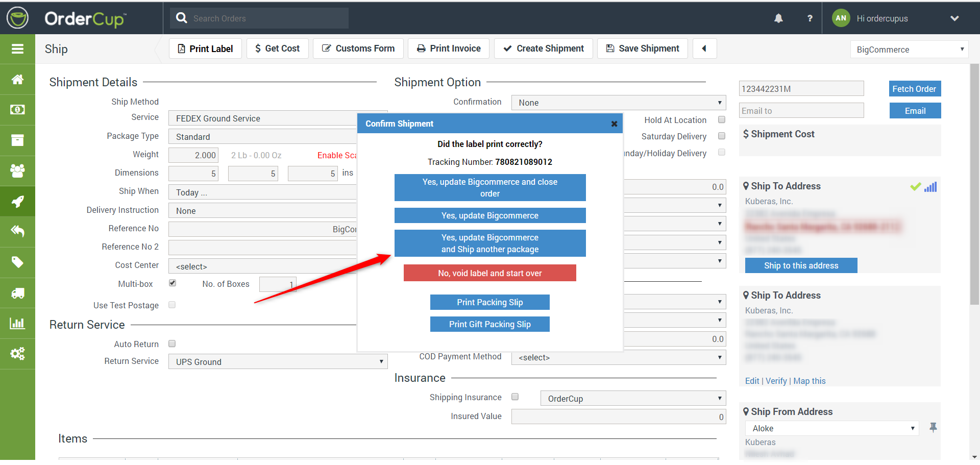The image size is (980, 465).
Task: Click the search magnifier icon
Action: click(181, 18)
